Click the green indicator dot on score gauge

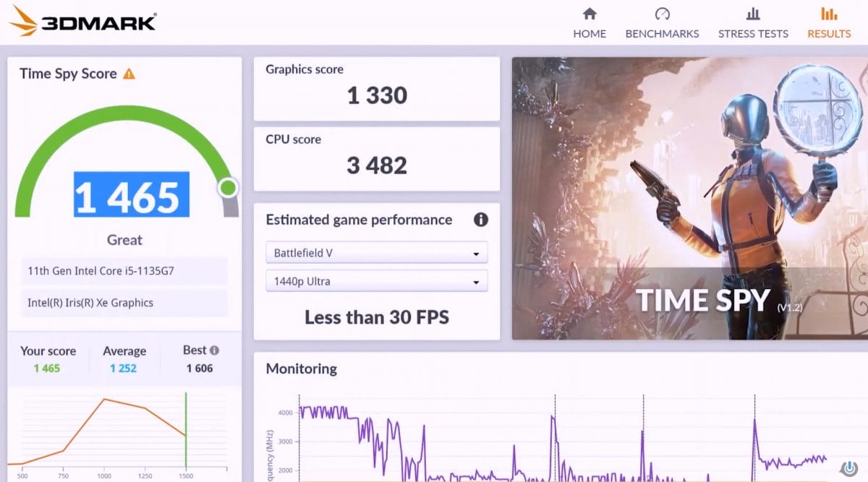click(x=228, y=189)
